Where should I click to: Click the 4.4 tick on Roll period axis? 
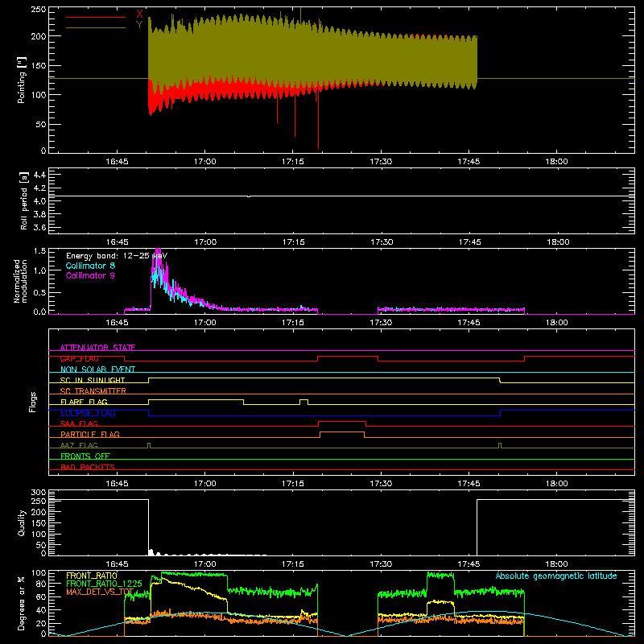39,175
